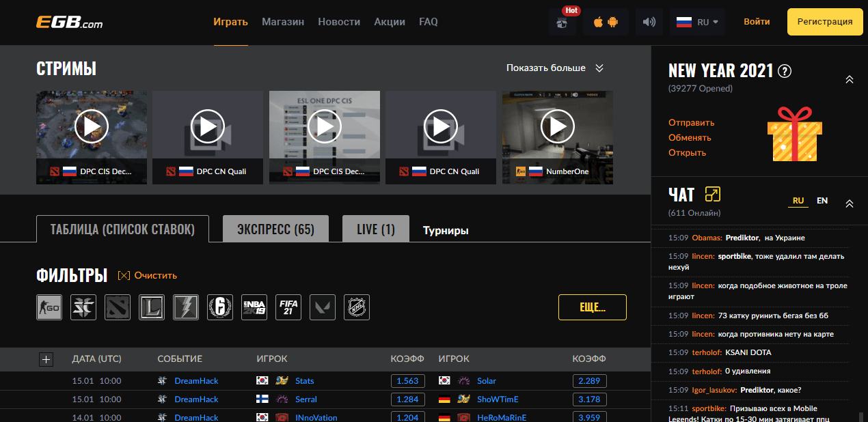Select the Таблица (Список ставок) tab
This screenshot has width=868, height=422.
pos(122,229)
